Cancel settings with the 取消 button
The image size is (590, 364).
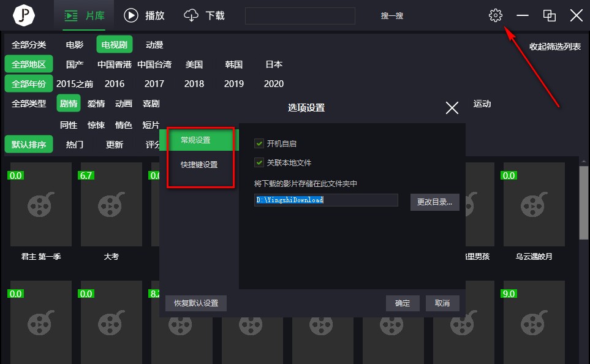[442, 303]
